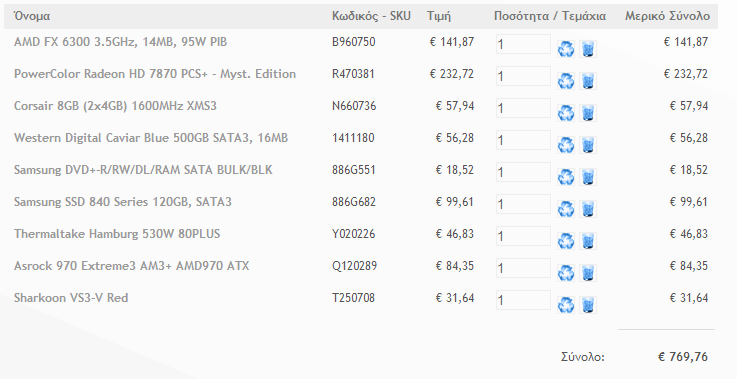
Task: Remove Thermaltake Hamburg 530W via trash icon
Action: point(588,241)
